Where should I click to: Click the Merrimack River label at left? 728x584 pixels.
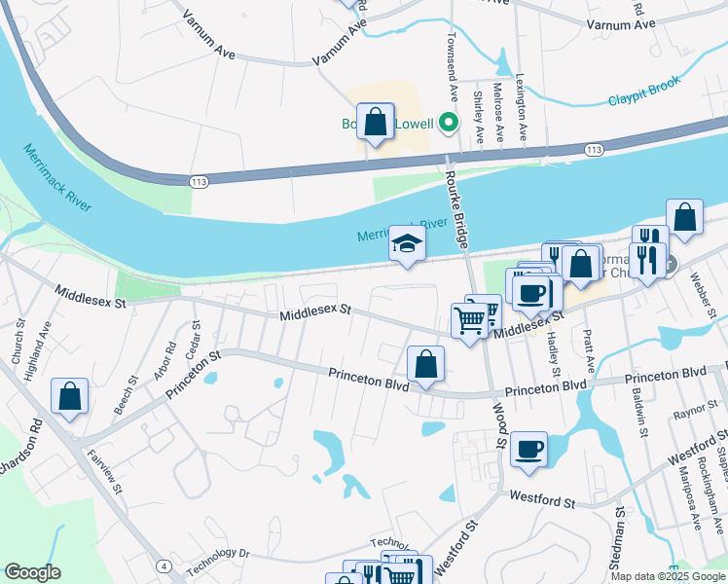[x=57, y=178]
